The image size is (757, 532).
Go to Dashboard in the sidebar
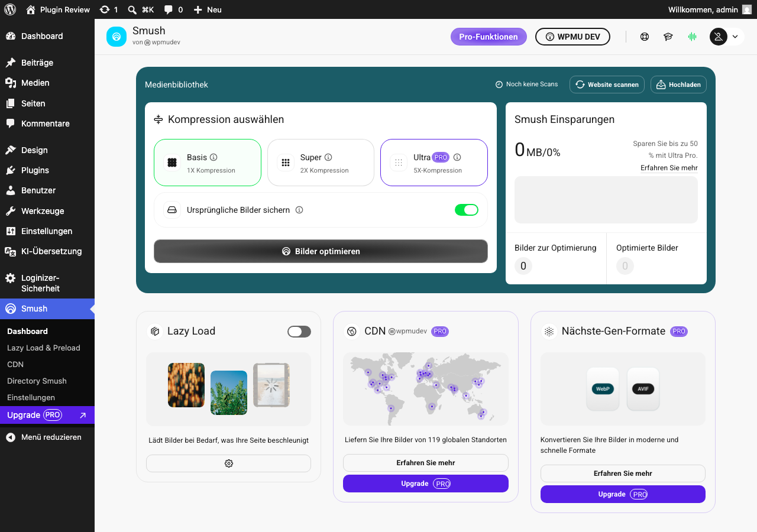coord(41,36)
